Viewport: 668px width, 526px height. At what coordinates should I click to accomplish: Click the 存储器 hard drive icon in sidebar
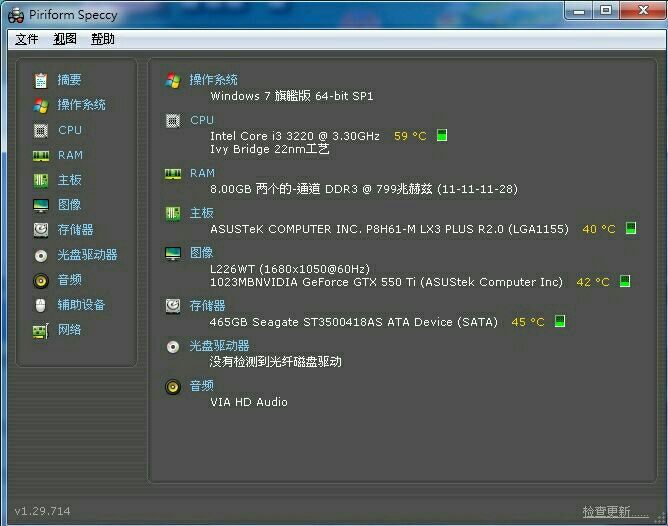point(41,230)
